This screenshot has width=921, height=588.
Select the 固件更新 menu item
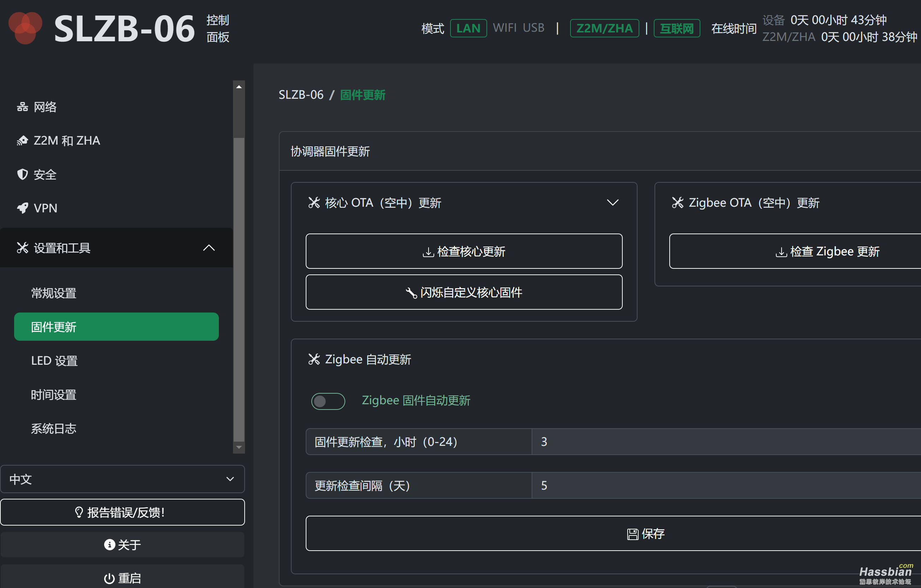click(x=116, y=327)
